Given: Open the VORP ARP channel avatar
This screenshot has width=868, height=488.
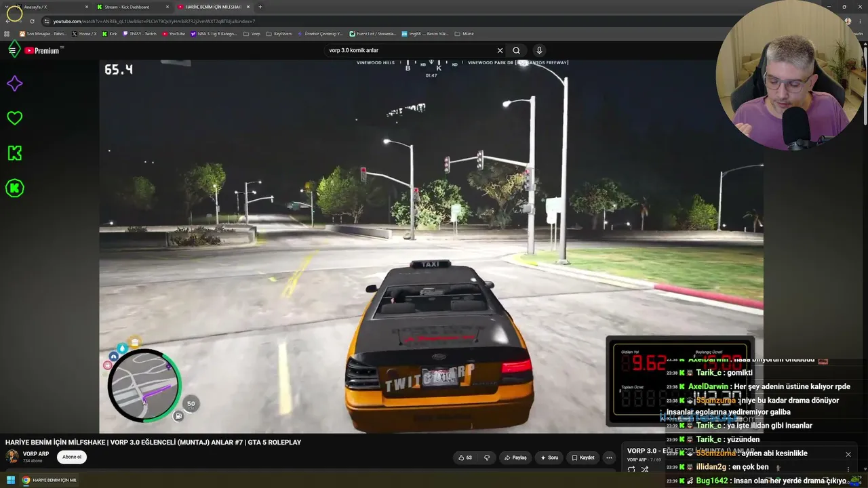Looking at the screenshot, I should (12, 456).
